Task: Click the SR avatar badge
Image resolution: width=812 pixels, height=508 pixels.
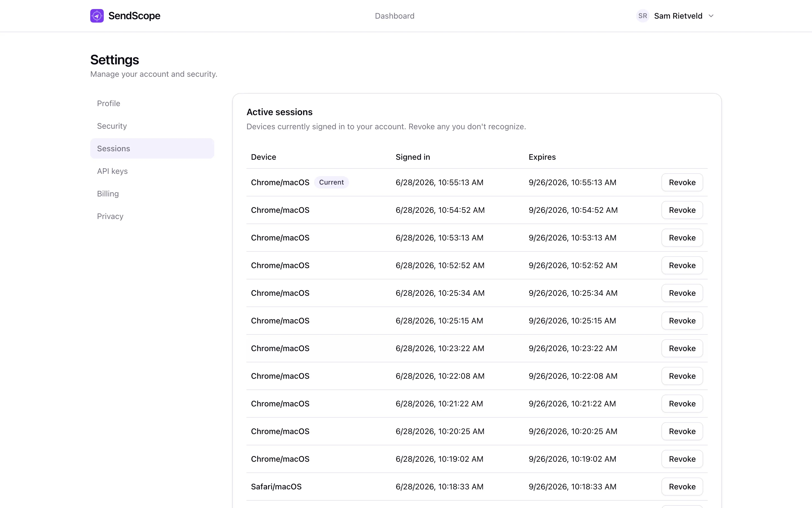Action: point(643,16)
